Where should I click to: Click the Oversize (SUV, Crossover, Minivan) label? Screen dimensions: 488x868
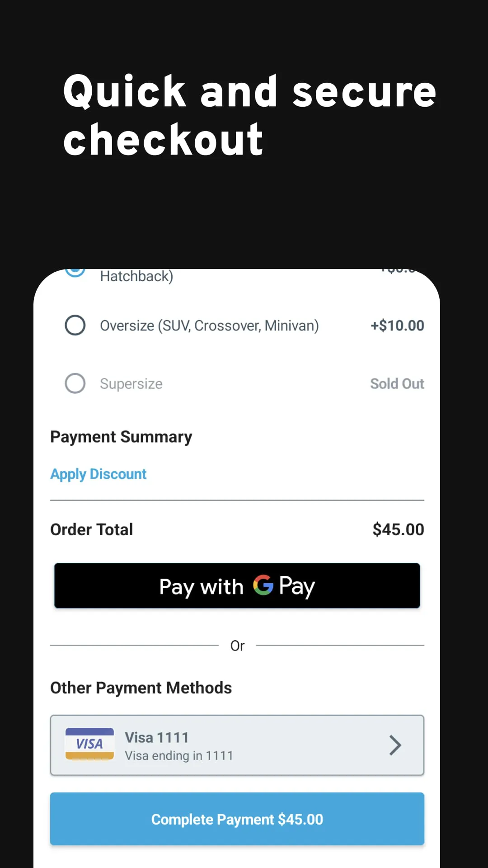coord(209,325)
